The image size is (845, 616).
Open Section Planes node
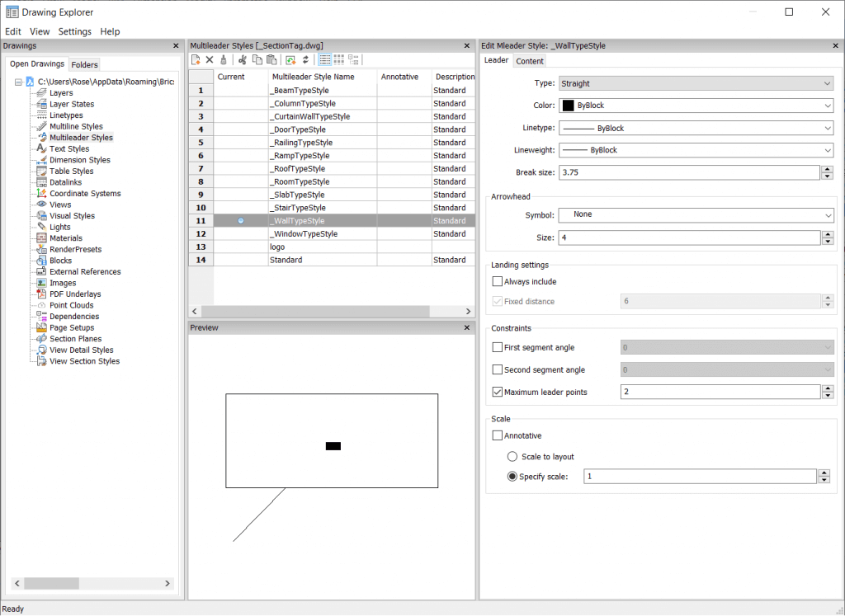pos(75,339)
